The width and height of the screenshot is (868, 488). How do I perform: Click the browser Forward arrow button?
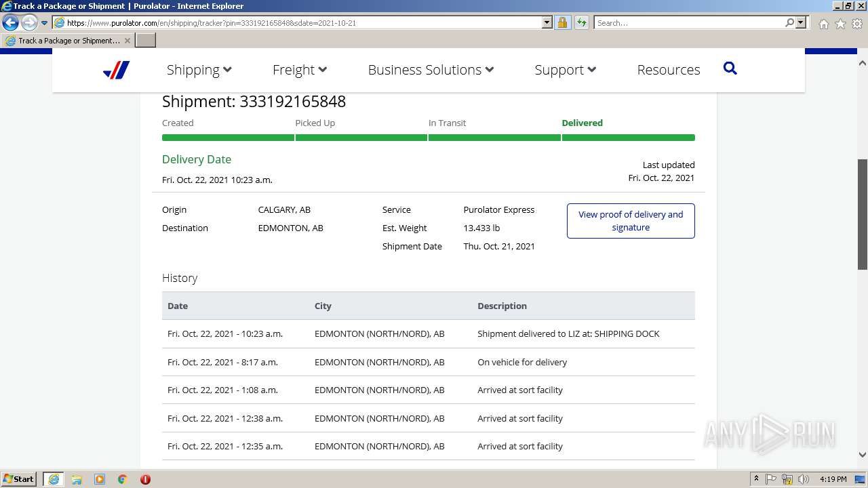click(28, 22)
